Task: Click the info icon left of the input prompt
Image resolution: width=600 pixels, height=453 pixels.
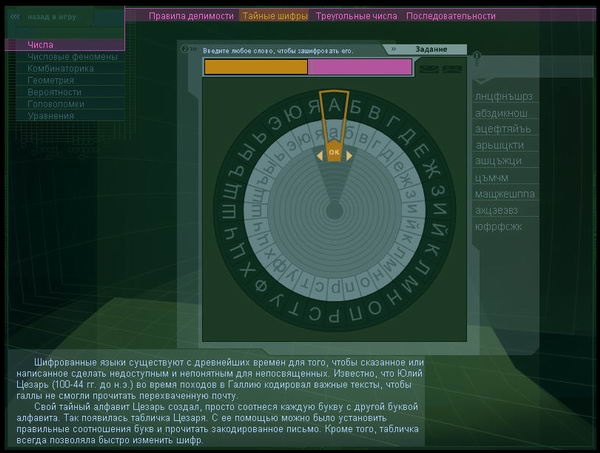Action: (185, 48)
